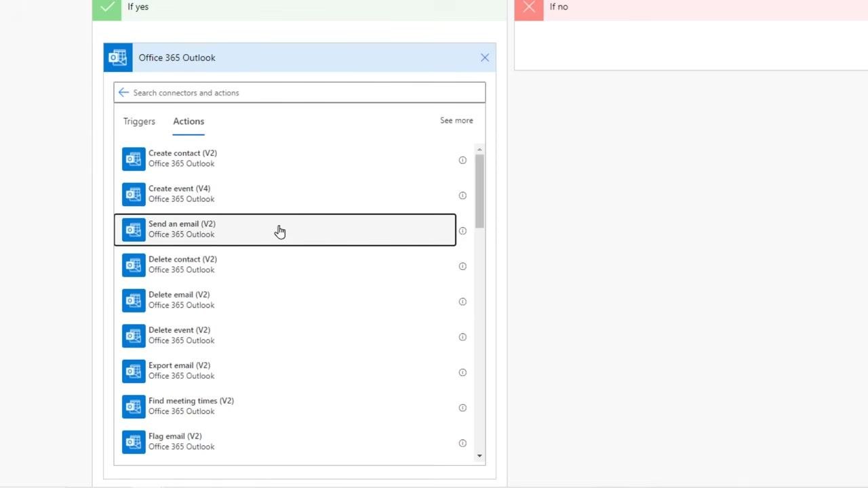The height and width of the screenshot is (488, 868).
Task: Click the scroll down arrow of actions list
Action: [479, 455]
